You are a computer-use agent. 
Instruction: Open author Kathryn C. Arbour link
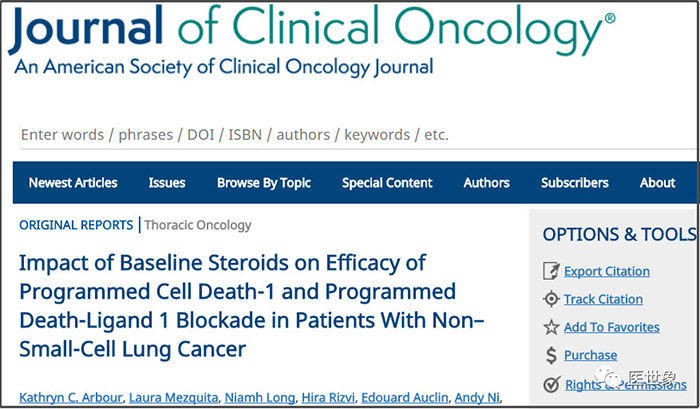click(71, 397)
